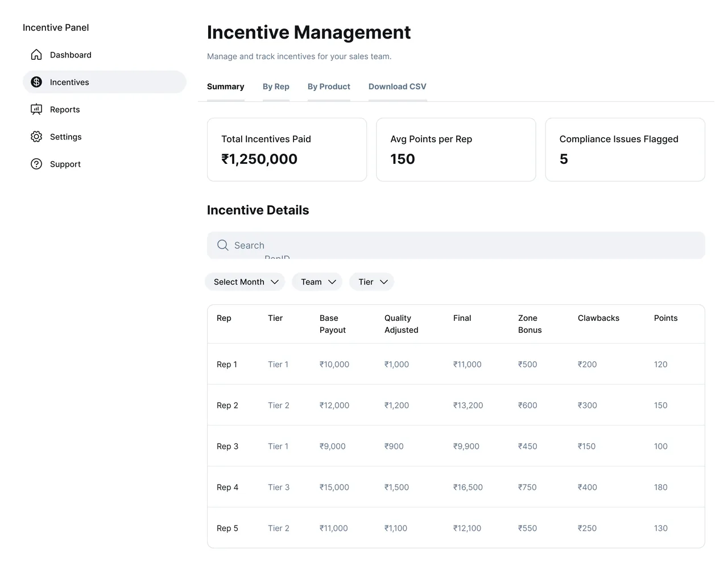Click the Tier column header
This screenshot has height=566, width=728.
point(275,318)
